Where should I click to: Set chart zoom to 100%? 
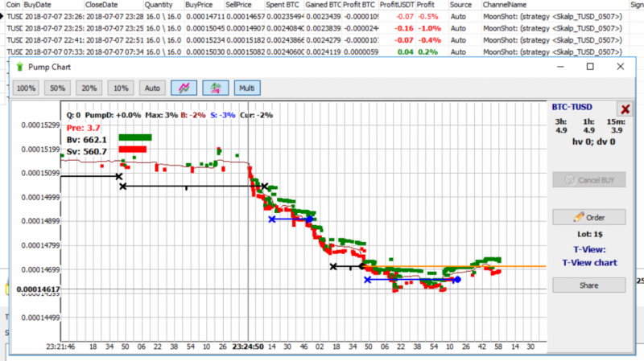pyautogui.click(x=26, y=88)
